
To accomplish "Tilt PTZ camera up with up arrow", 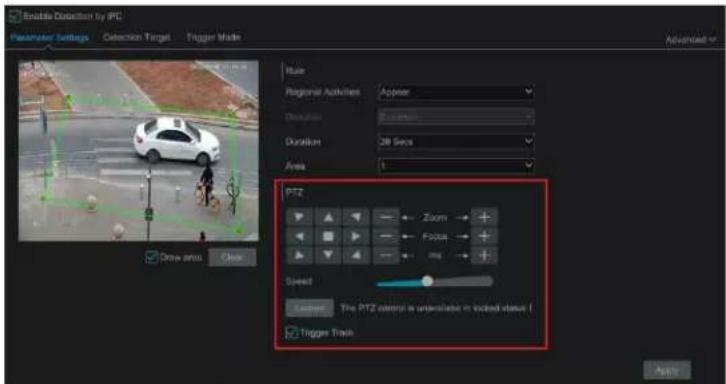I will point(328,217).
